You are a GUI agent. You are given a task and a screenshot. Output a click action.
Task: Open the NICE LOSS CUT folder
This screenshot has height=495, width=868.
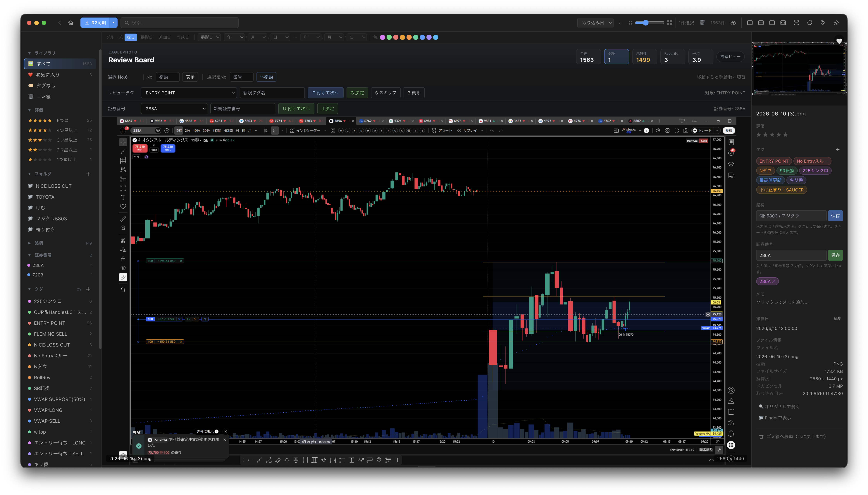click(60, 186)
